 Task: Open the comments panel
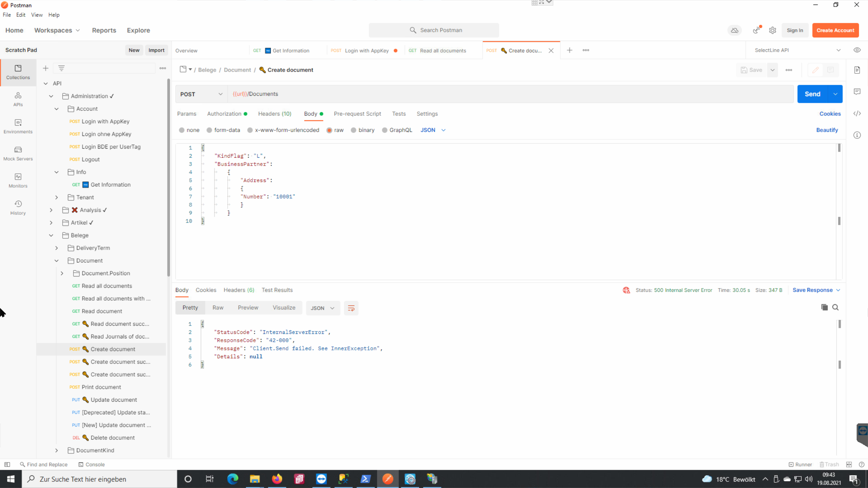[857, 91]
